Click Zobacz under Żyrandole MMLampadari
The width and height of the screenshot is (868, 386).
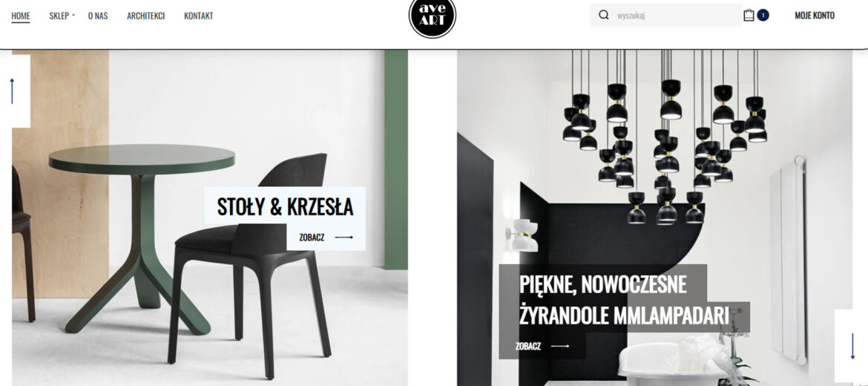528,346
